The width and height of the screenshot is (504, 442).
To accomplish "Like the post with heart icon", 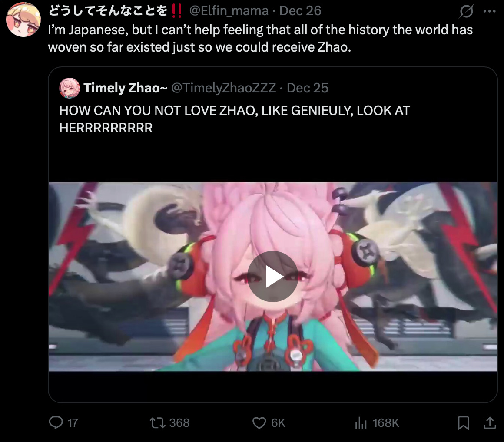I will [259, 423].
